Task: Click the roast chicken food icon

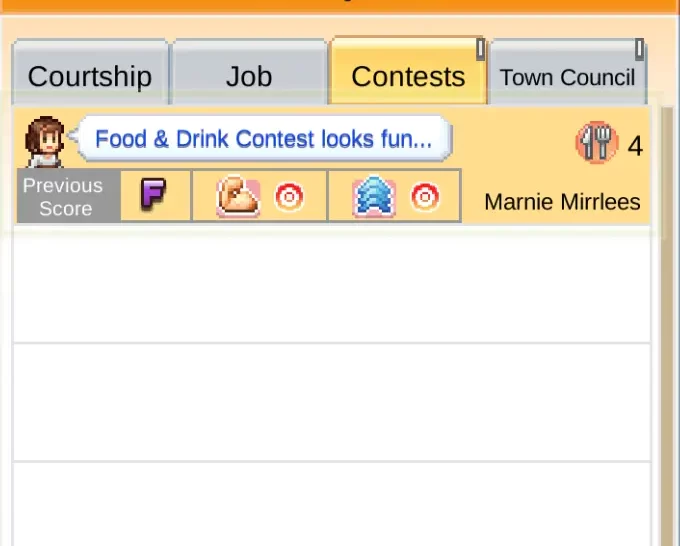Action: (239, 198)
